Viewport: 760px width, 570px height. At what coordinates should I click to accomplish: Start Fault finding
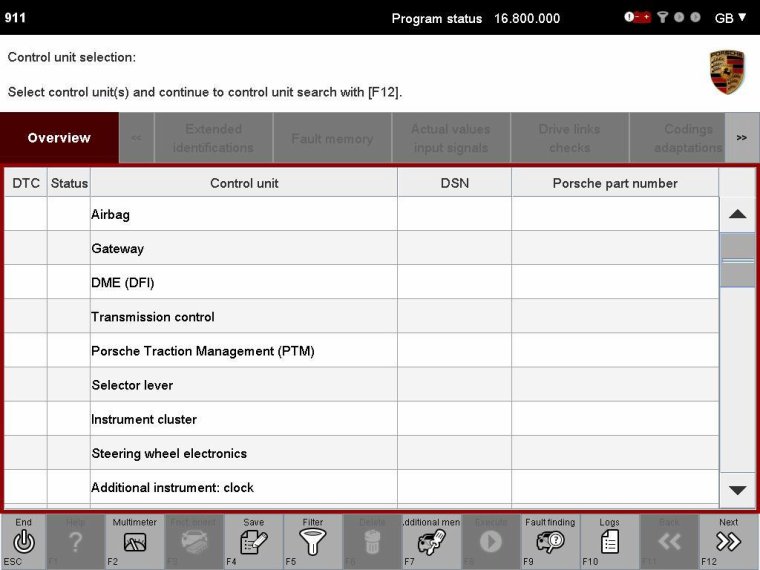click(x=550, y=541)
